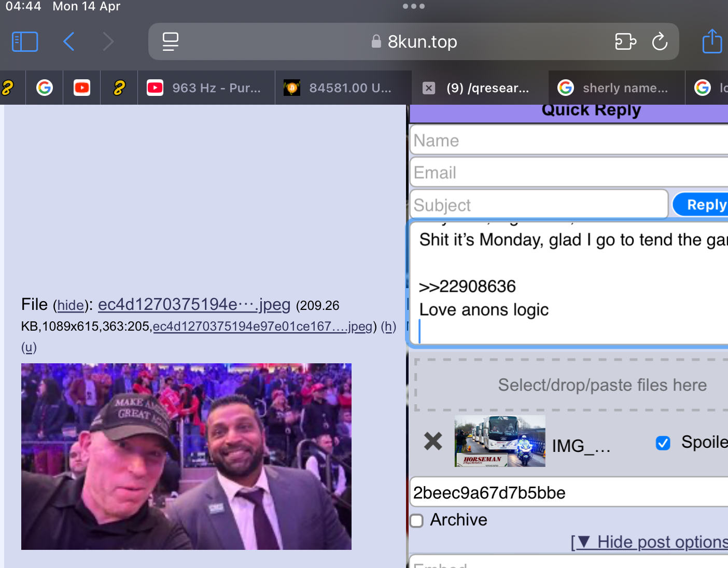Switch to the 963 Hz YouTube tab
The image size is (728, 568).
[206, 88]
